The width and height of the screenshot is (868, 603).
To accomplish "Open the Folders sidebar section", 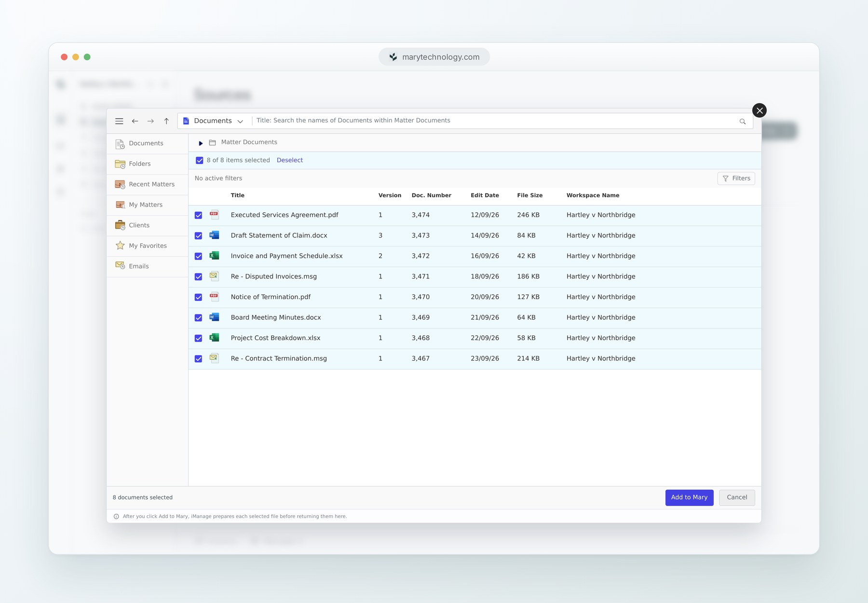I will click(x=147, y=164).
